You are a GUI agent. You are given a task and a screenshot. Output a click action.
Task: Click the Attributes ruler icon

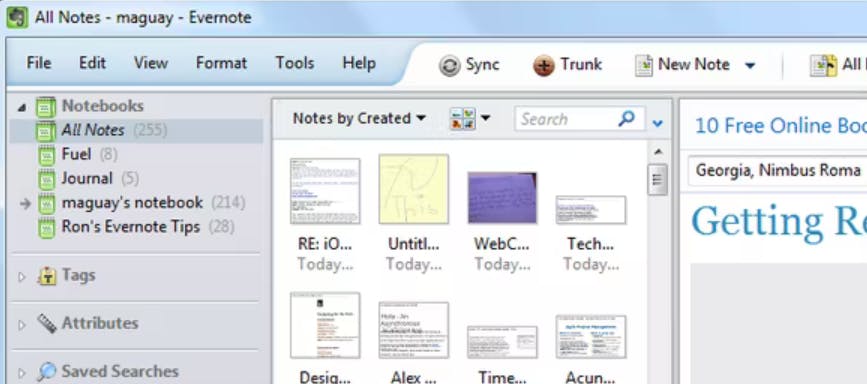(47, 323)
